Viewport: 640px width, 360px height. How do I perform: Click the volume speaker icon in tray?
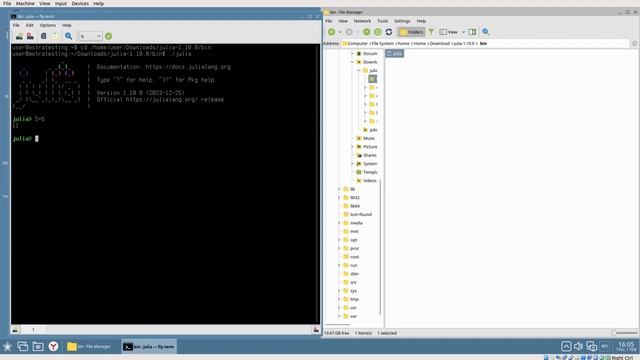point(578,347)
